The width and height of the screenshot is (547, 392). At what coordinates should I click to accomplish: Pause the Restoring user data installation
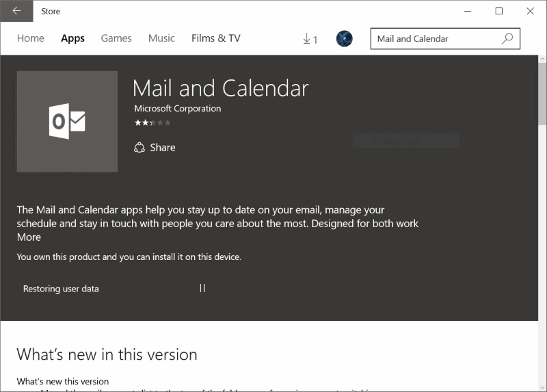coord(202,288)
